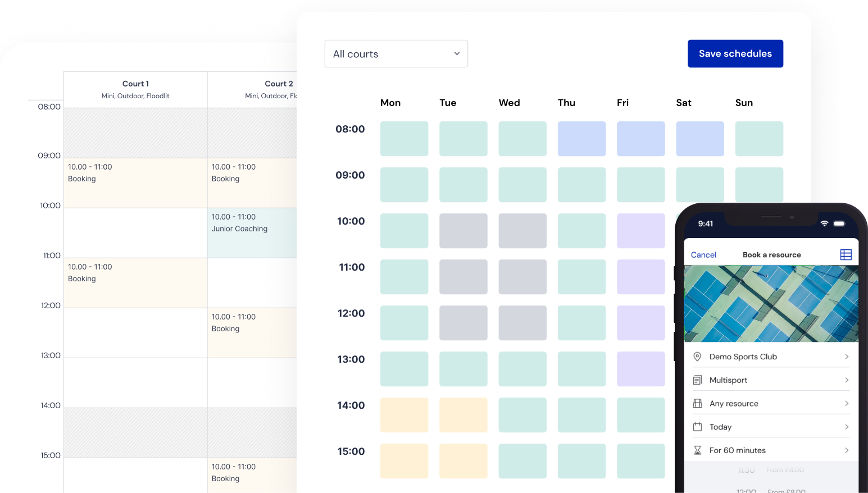Click the green Monday 08:00 schedule cell
Screen dimensions: 868x493
(x=404, y=139)
